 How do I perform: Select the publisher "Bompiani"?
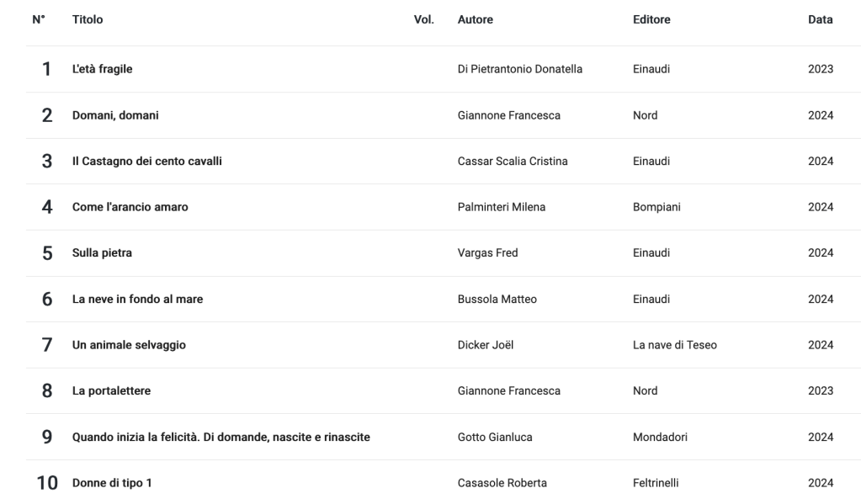[656, 208]
